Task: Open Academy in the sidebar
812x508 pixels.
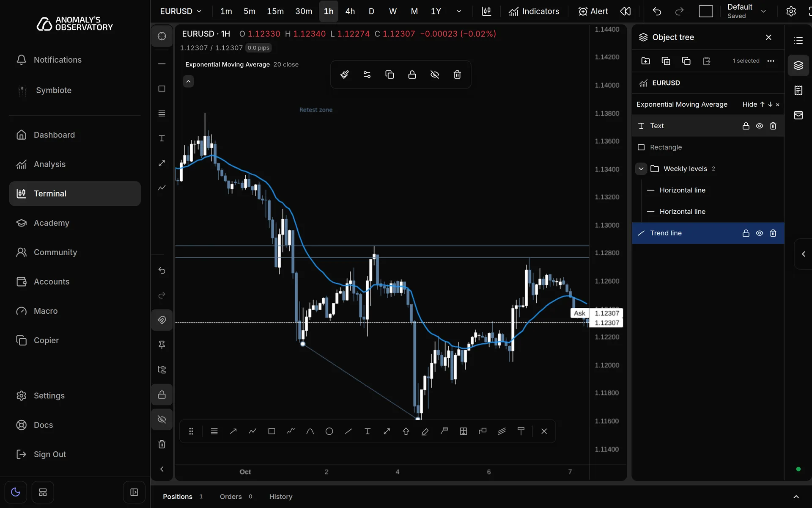Action: (75, 223)
